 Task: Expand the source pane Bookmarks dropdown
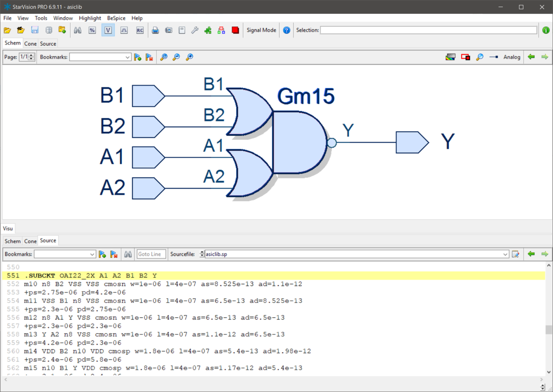click(92, 254)
